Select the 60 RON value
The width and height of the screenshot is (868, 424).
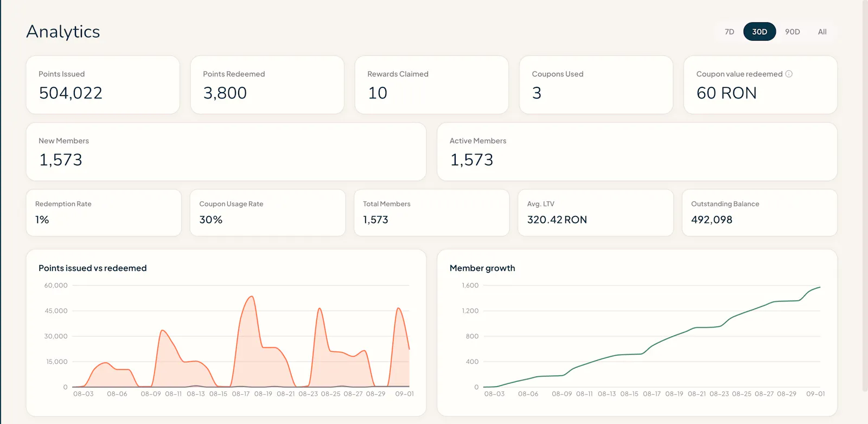click(726, 93)
